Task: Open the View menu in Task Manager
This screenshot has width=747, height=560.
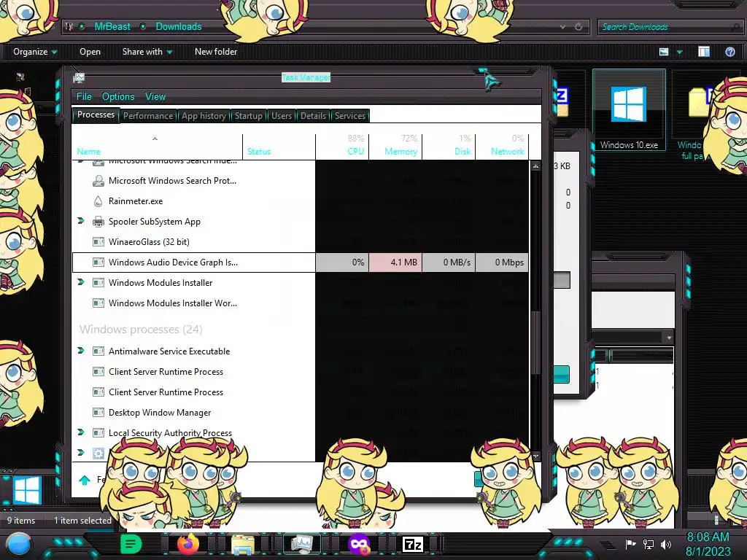Action: (155, 97)
